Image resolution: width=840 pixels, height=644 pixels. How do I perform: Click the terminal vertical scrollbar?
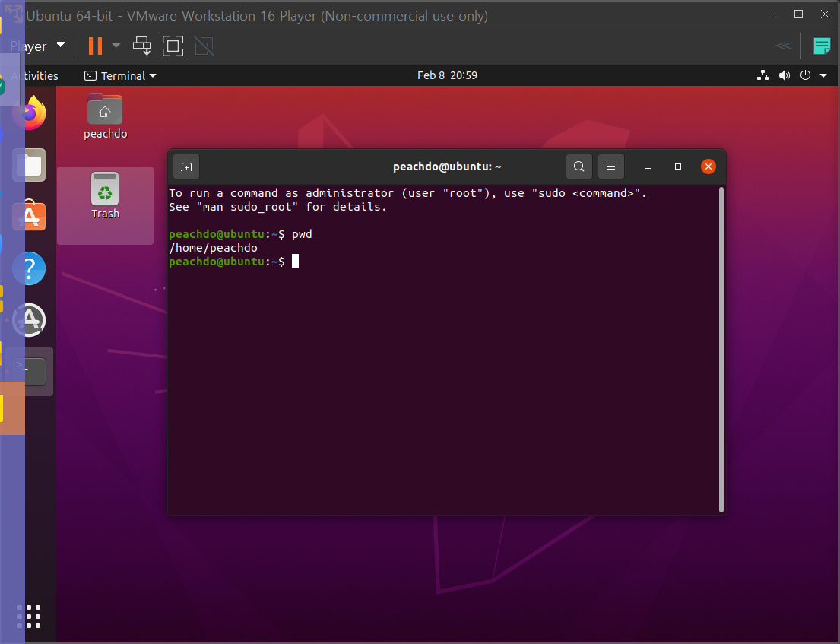tap(721, 349)
